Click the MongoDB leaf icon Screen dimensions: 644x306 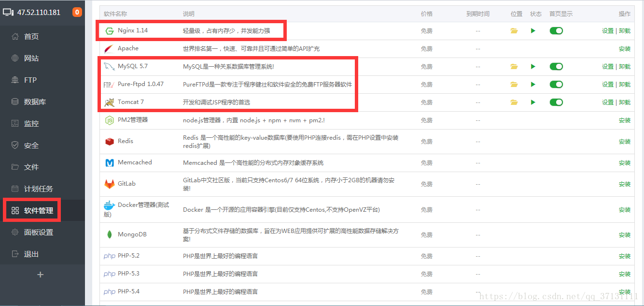110,235
